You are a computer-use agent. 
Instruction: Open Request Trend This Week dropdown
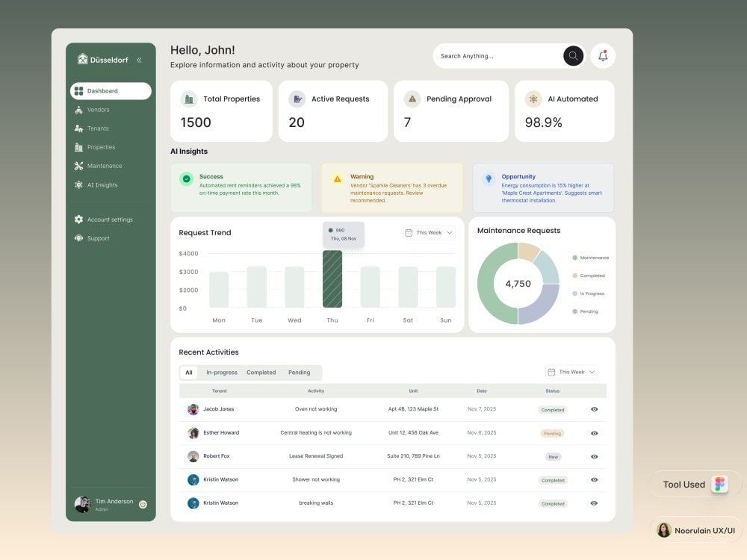coord(429,233)
